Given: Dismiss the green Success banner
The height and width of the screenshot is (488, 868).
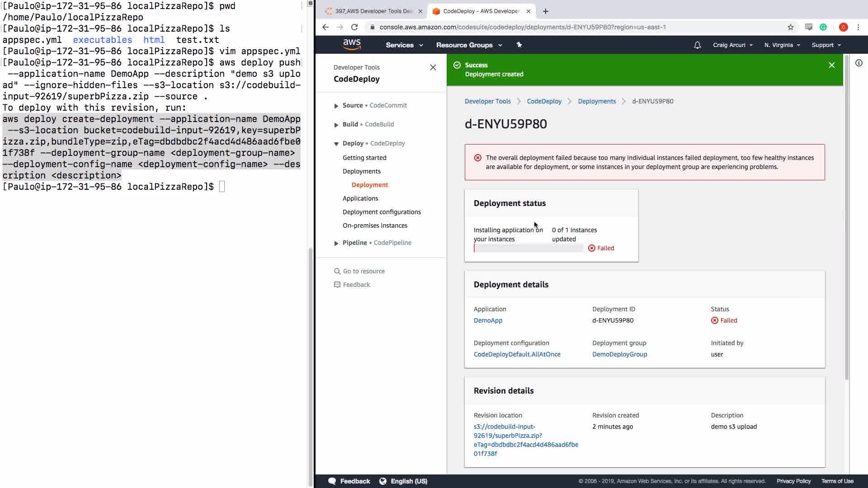Looking at the screenshot, I should [831, 65].
